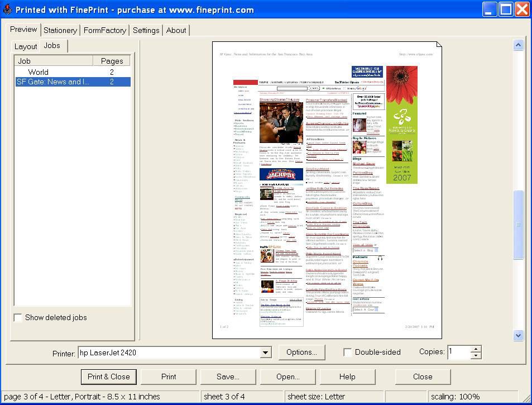This screenshot has width=532, height=405.
Task: Click the Options... button
Action: tap(301, 352)
